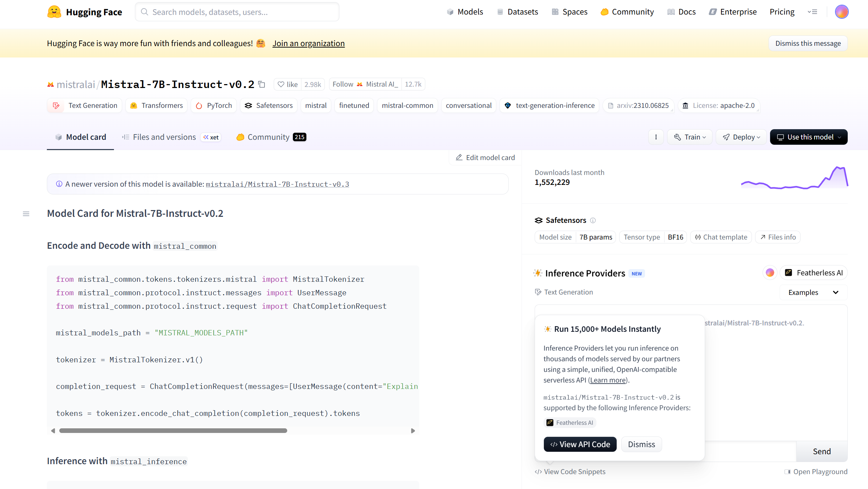Focus the search models input field
The width and height of the screenshot is (868, 489).
237,12
